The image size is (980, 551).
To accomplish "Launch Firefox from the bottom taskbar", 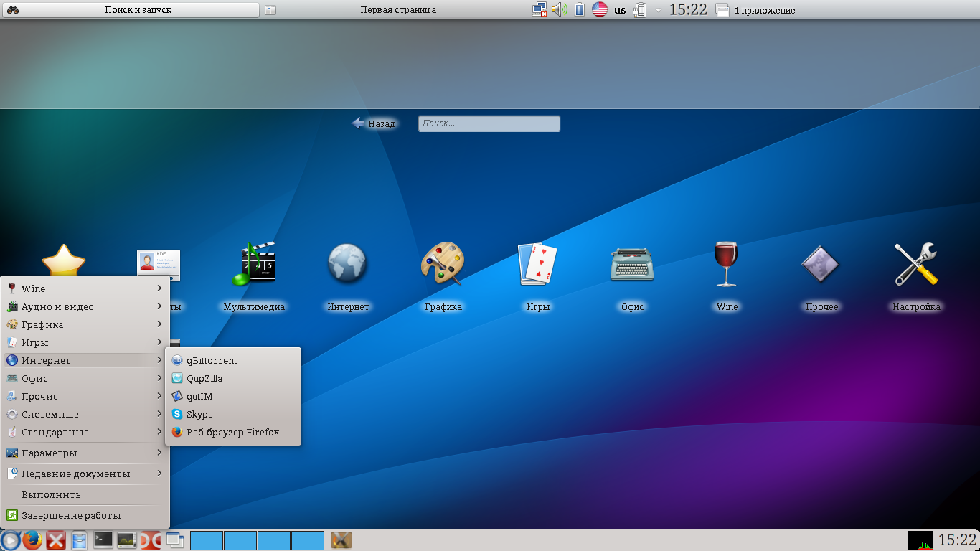I will point(32,540).
